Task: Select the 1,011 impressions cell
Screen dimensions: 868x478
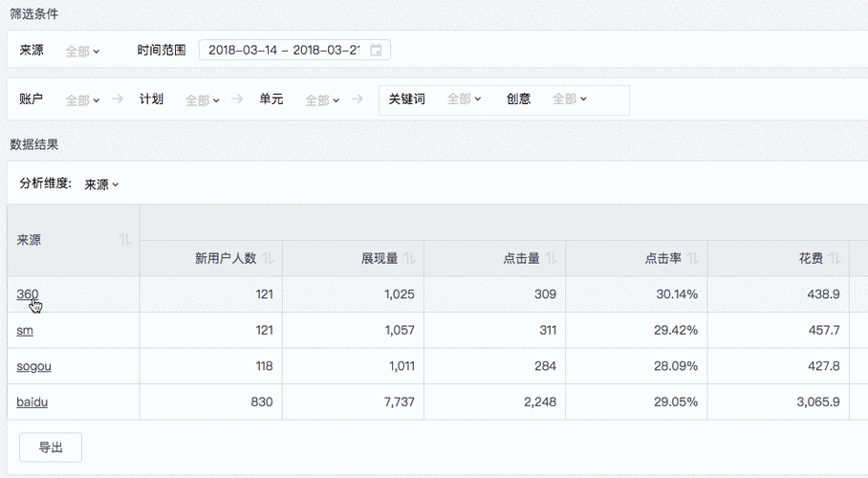Action: coord(353,366)
